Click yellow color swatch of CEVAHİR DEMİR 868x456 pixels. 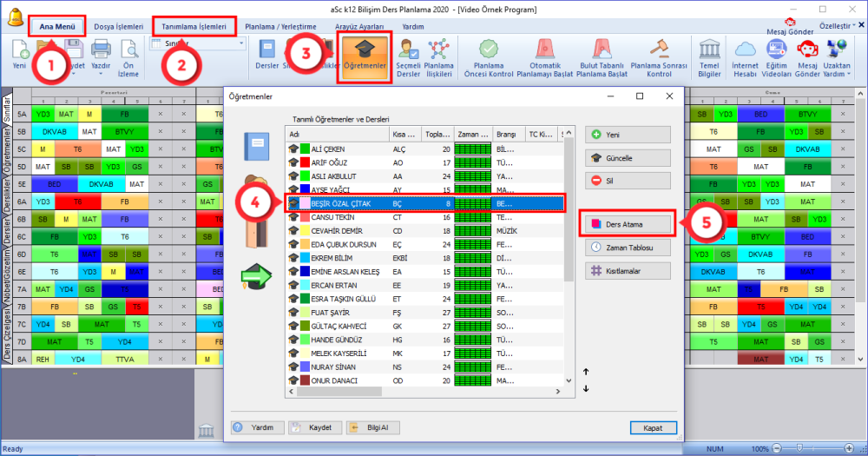305,230
